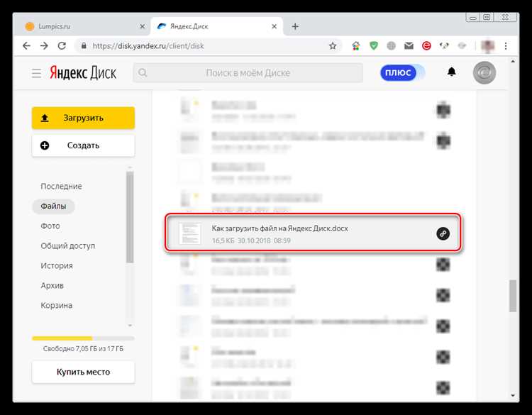Click the green shield extension icon
Viewport: 532px width, 415px height.
click(x=374, y=45)
